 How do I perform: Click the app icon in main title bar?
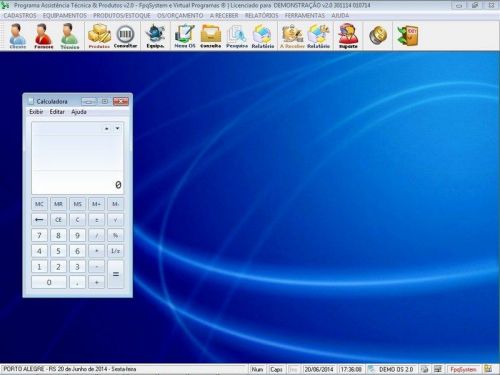click(x=5, y=5)
